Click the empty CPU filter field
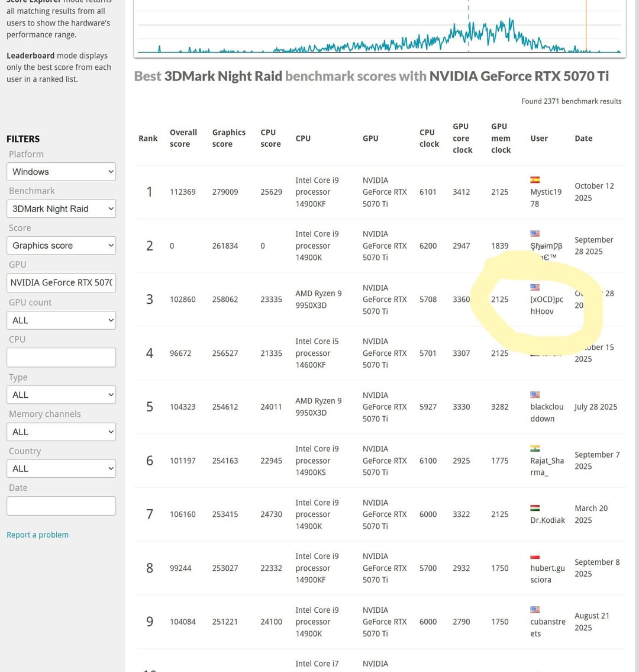 [62, 358]
